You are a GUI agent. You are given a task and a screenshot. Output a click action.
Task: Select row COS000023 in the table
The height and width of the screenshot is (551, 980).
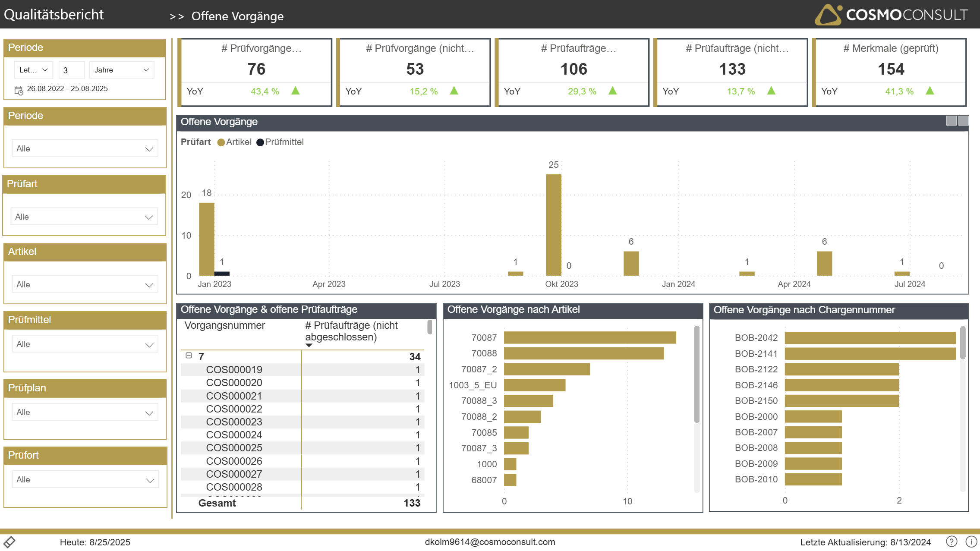234,422
